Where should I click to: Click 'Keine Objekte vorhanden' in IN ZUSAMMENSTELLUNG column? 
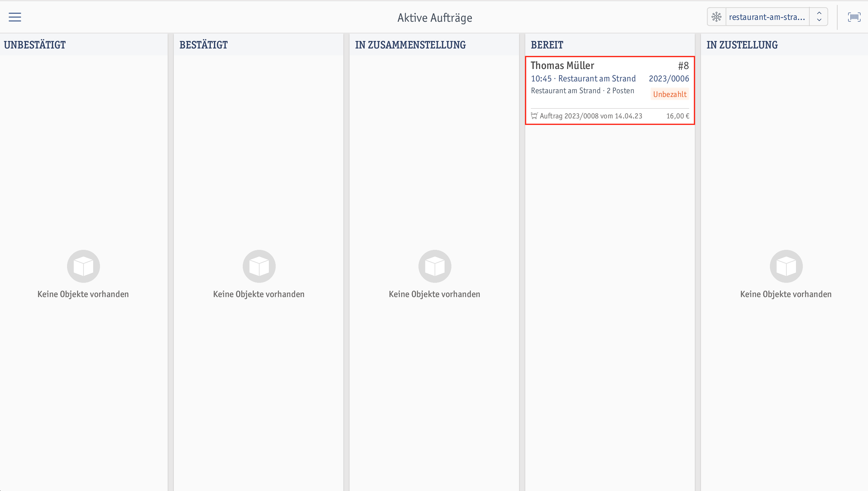[x=435, y=294]
